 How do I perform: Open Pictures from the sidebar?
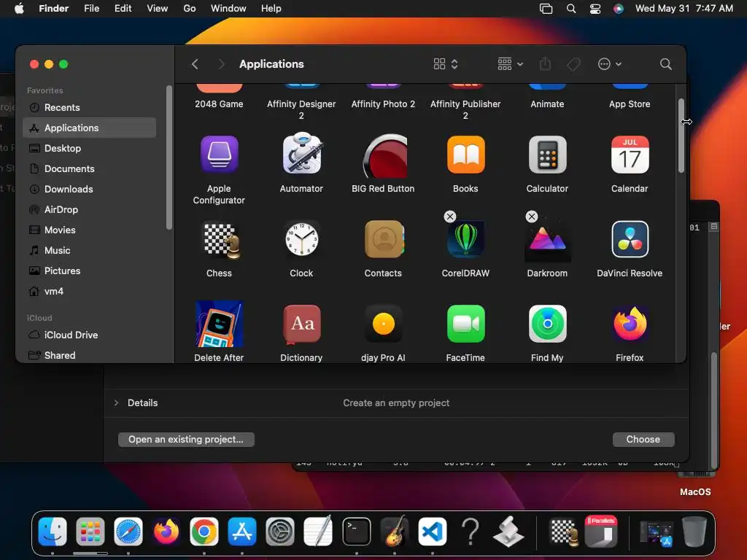coord(90,271)
